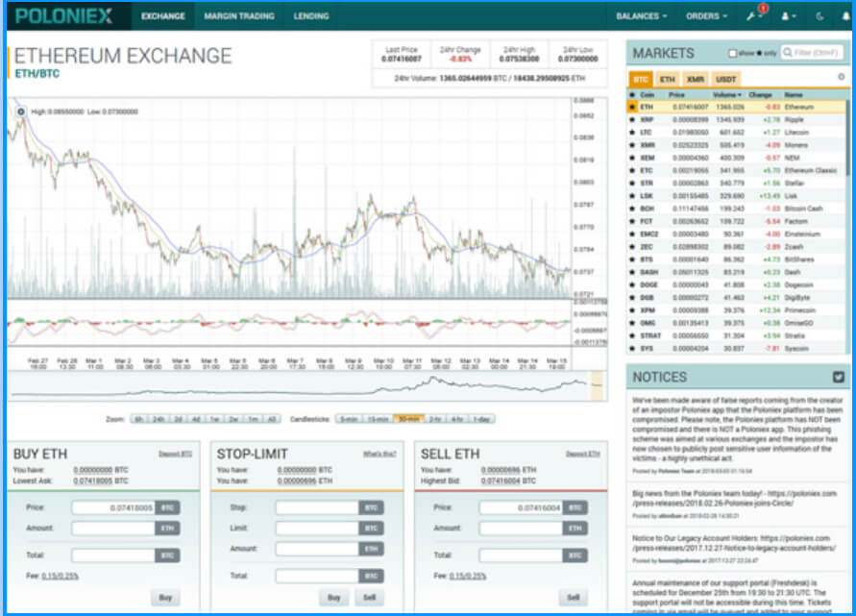The width and height of the screenshot is (856, 616).
Task: Select 5-min candlesticks
Action: (x=349, y=419)
